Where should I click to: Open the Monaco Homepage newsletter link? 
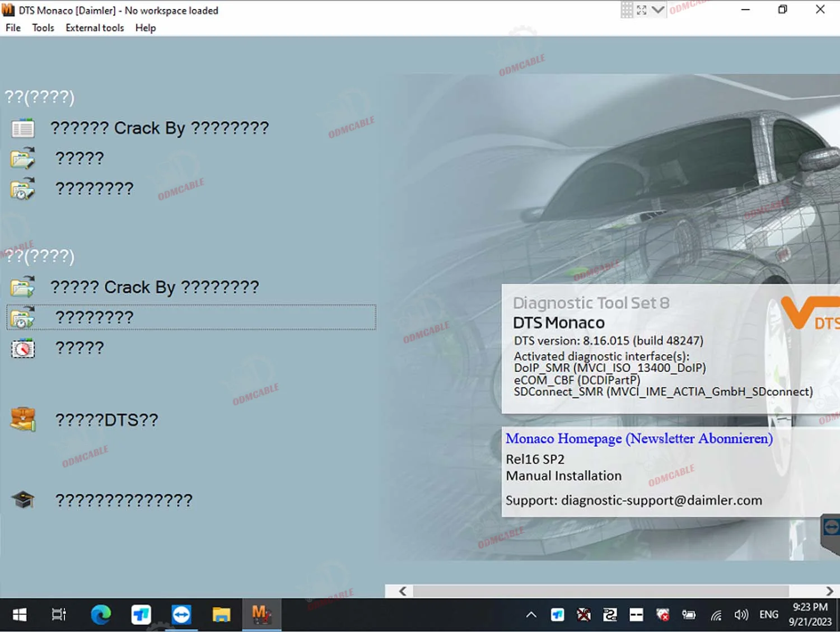tap(639, 438)
